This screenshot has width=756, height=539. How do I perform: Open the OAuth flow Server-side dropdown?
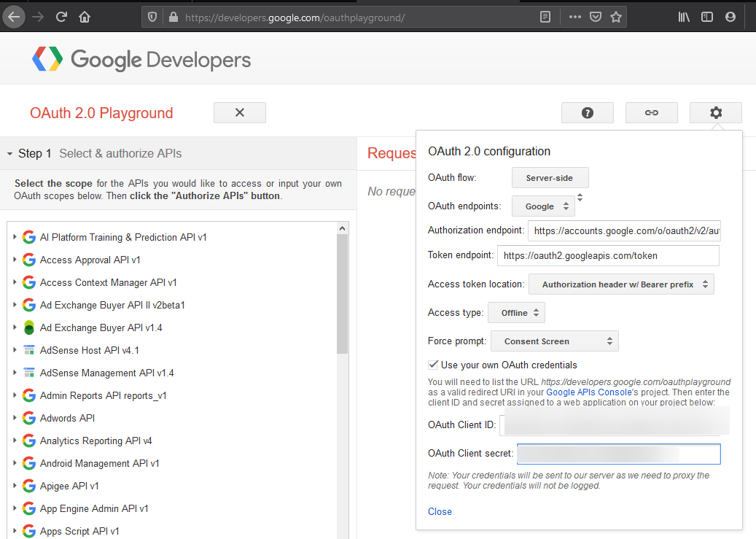point(550,177)
